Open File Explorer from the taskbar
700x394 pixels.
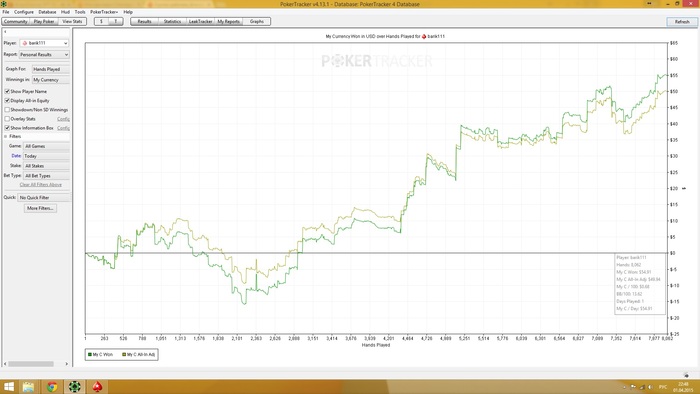(28, 386)
